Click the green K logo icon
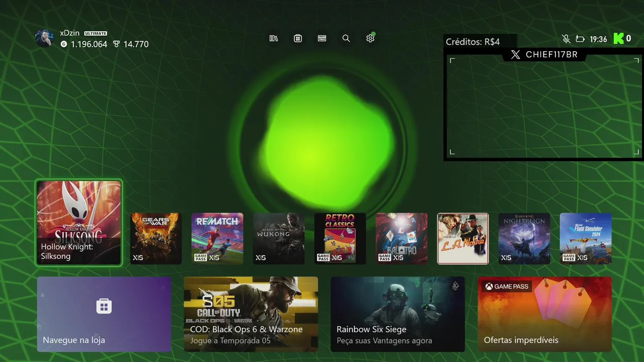 [618, 39]
